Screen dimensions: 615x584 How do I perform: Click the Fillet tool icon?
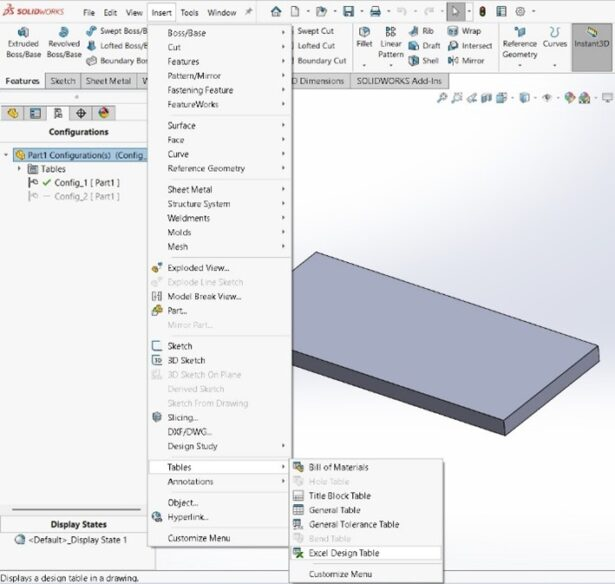point(364,38)
